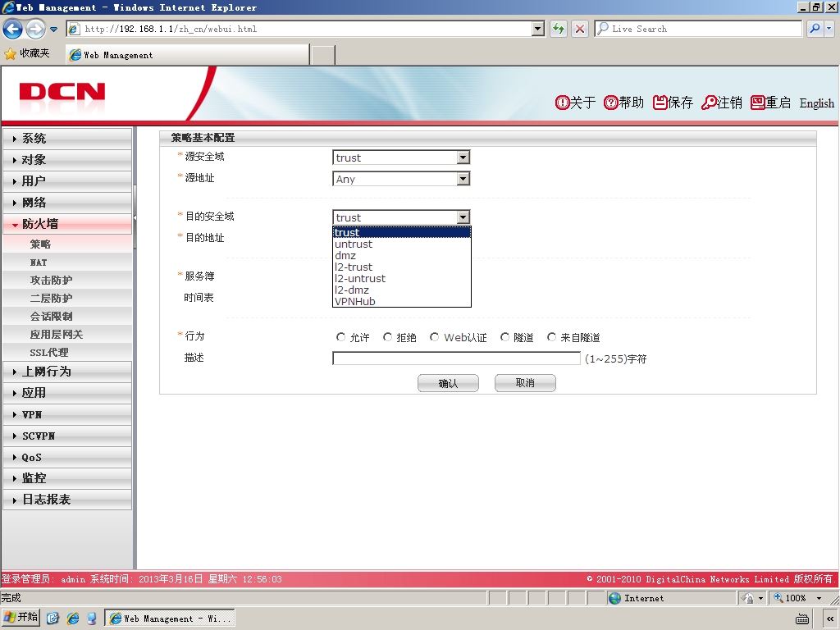Image resolution: width=840 pixels, height=630 pixels.
Task: Choose VPNHub in the zone list
Action: coord(402,301)
